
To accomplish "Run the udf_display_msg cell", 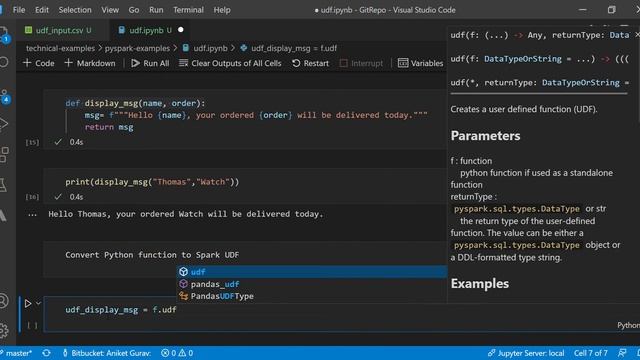I will click(28, 304).
